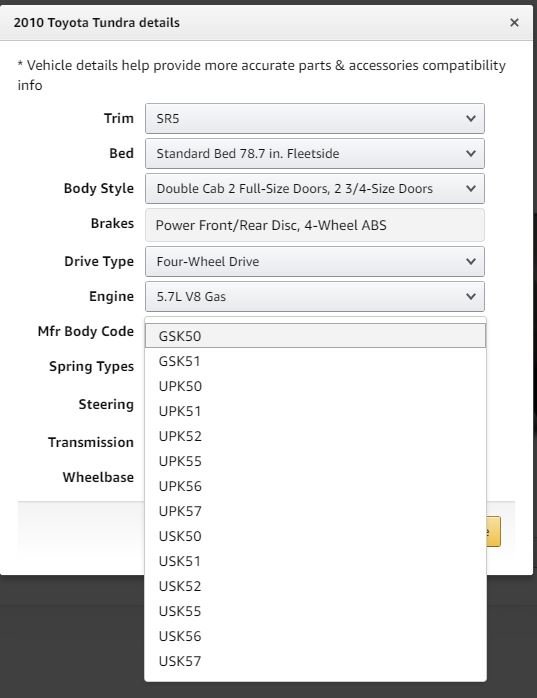Select UPK57 body code option
Image resolution: width=537 pixels, height=698 pixels.
pyautogui.click(x=315, y=511)
